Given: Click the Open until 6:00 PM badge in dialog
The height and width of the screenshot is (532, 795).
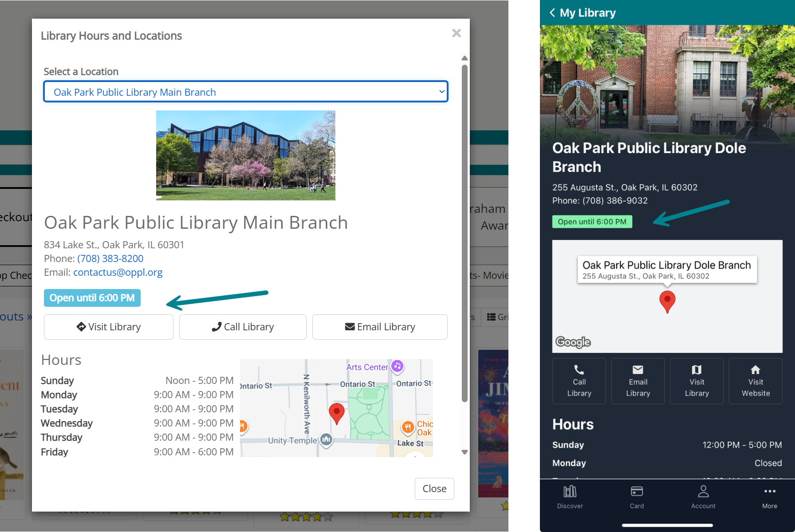Looking at the screenshot, I should pos(92,298).
